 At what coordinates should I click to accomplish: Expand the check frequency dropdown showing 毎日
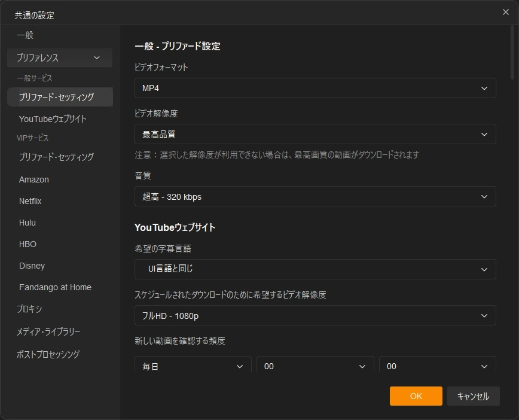pyautogui.click(x=193, y=366)
